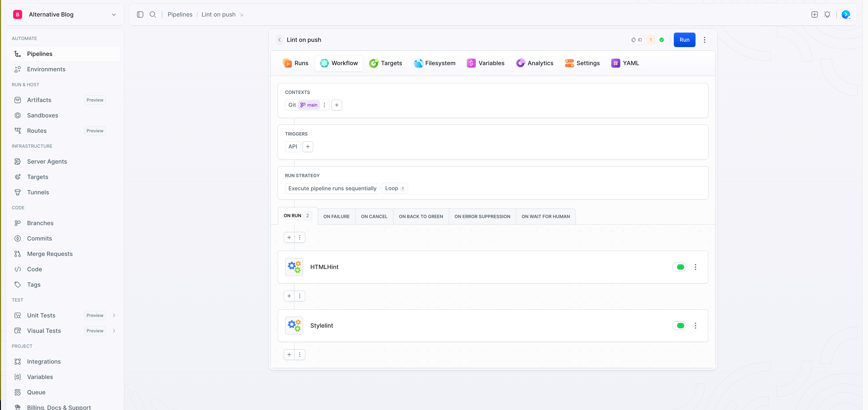The height and width of the screenshot is (410, 868).
Task: Open Sandboxes in sidebar
Action: 65,115
